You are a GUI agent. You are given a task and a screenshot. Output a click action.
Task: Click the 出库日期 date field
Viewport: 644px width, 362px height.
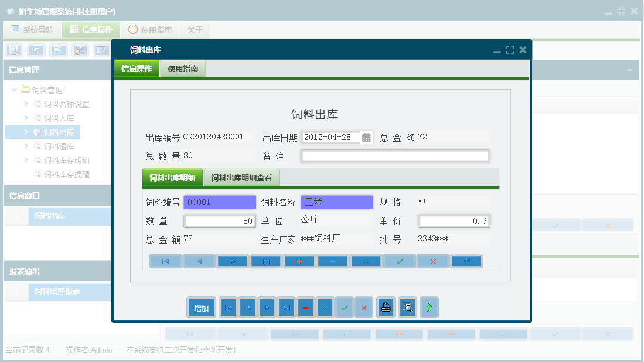click(331, 138)
